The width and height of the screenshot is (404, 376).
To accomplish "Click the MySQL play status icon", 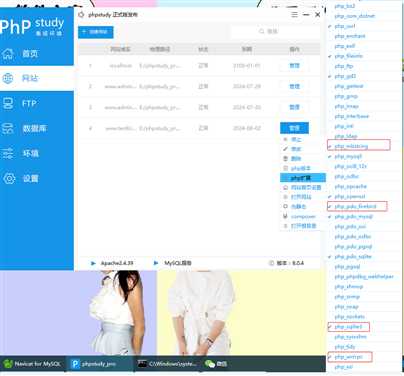I will pos(156,263).
